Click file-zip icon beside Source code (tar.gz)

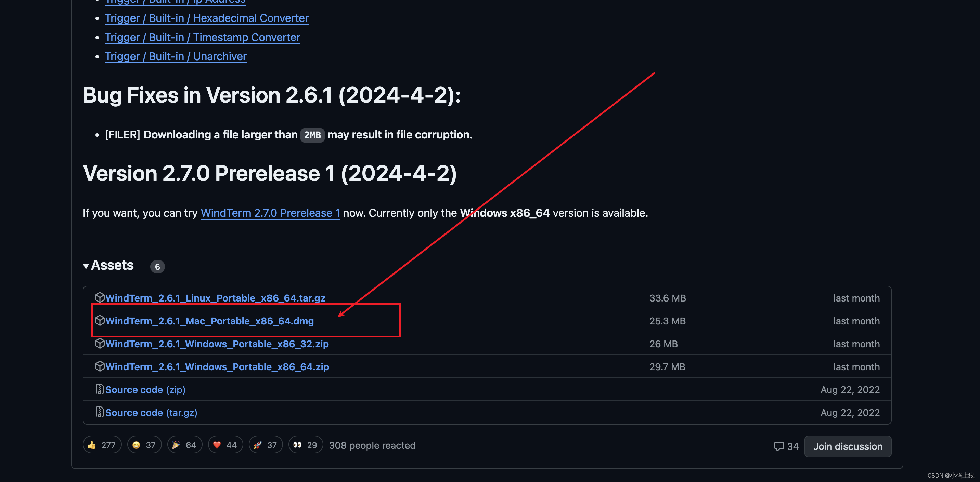pyautogui.click(x=99, y=412)
